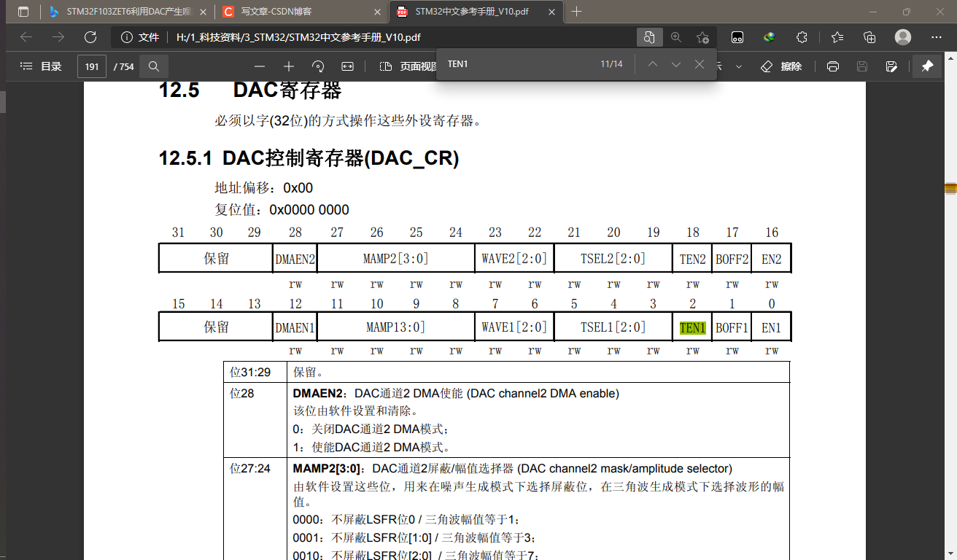Click the 12.5.1 DAC控制寄存器 heading
The image size is (957, 560).
[x=309, y=158]
